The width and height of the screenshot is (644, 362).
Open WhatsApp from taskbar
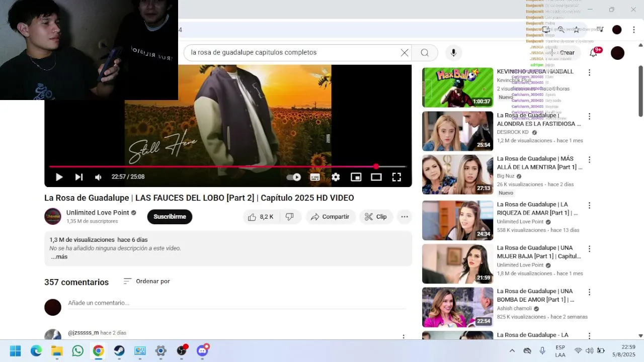(77, 351)
